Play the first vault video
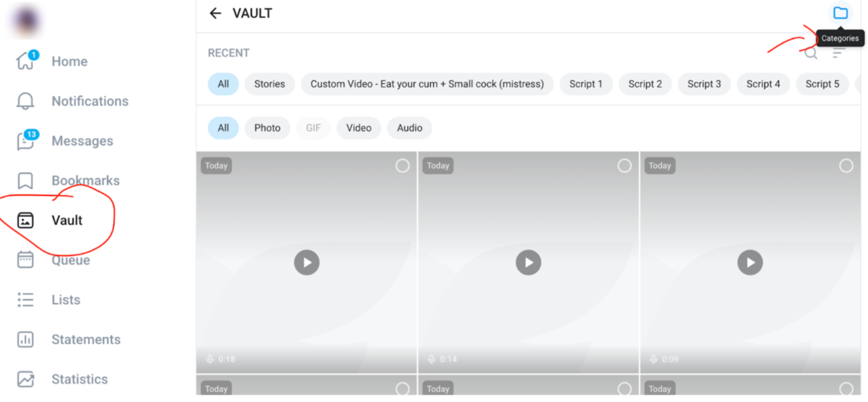The image size is (868, 402). 307,262
